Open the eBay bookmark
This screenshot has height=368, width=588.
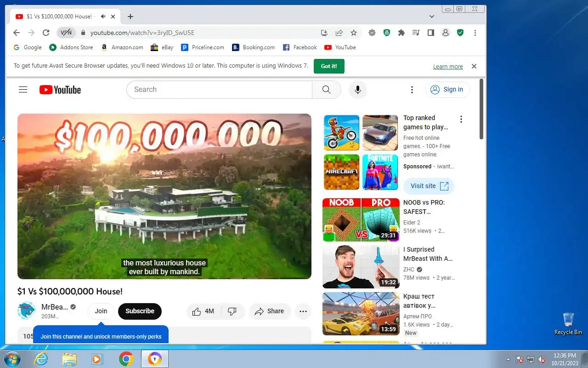click(x=162, y=47)
